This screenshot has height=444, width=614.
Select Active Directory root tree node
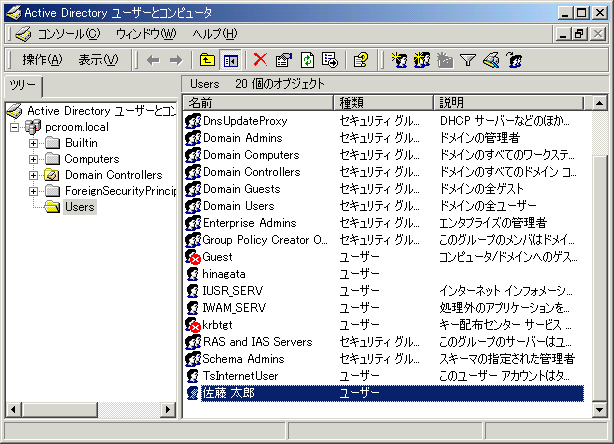tap(101, 111)
